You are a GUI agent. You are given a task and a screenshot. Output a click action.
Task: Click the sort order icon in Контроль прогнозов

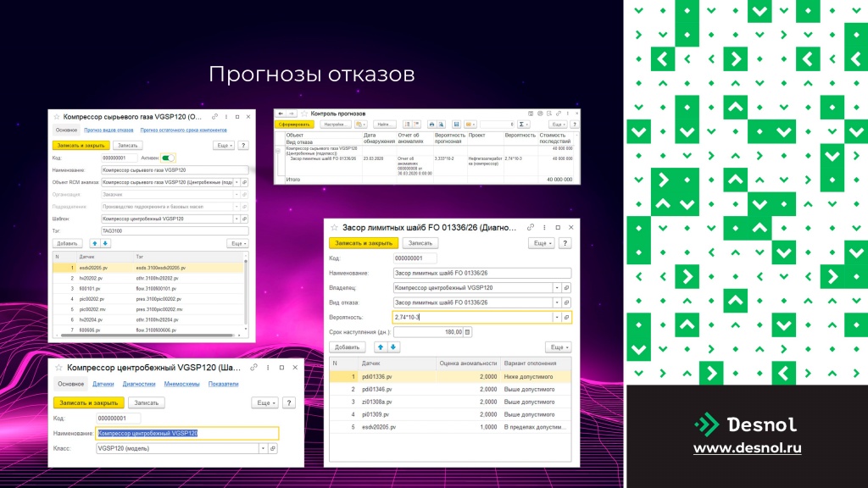click(x=408, y=125)
